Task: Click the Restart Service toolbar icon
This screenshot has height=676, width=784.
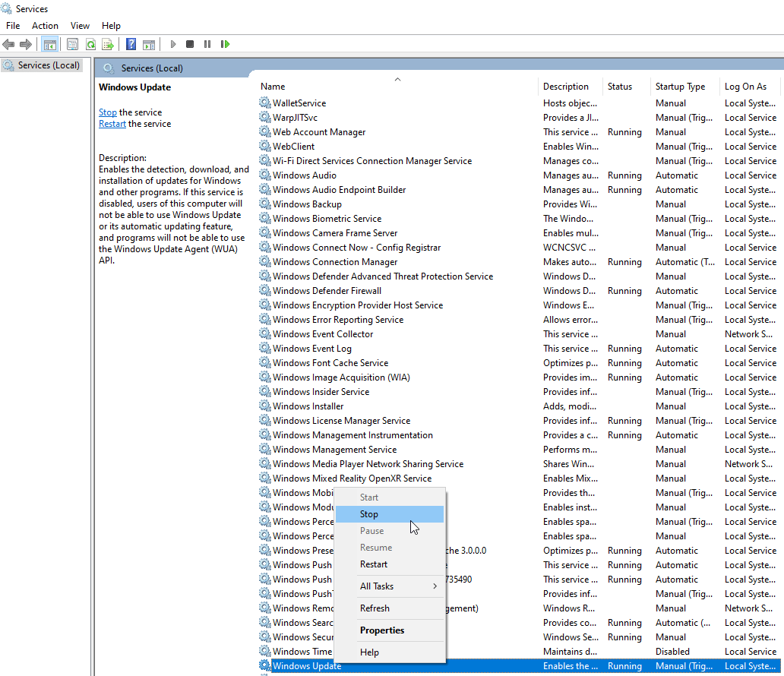Action: tap(226, 44)
